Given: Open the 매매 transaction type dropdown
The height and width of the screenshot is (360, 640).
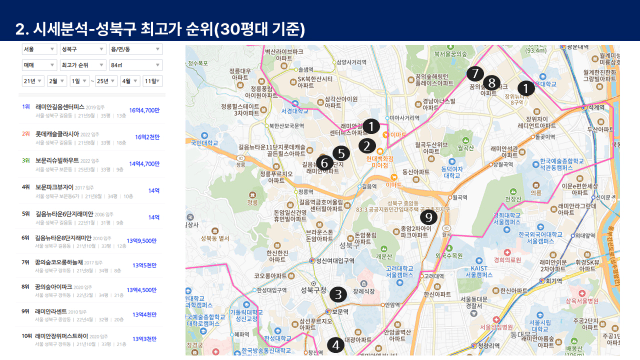Looking at the screenshot, I should [x=39, y=65].
